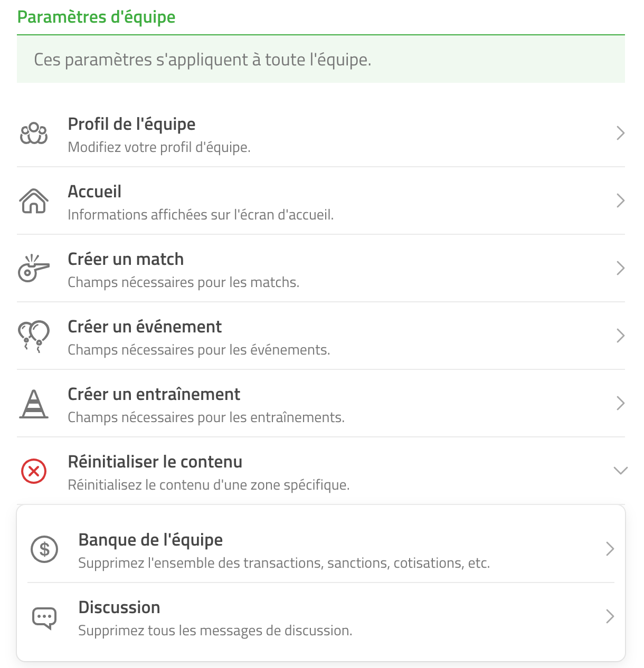Click the Paramètres d'équipe heading

(97, 17)
